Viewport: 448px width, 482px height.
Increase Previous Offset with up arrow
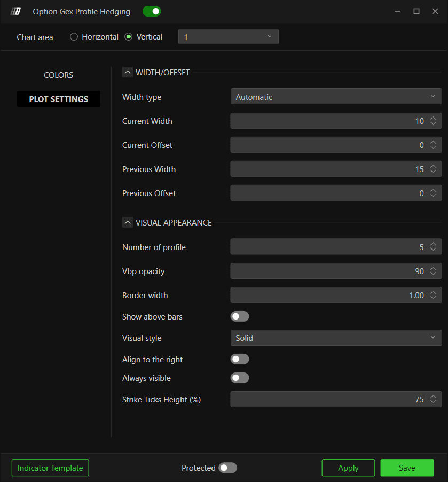pyautogui.click(x=433, y=190)
